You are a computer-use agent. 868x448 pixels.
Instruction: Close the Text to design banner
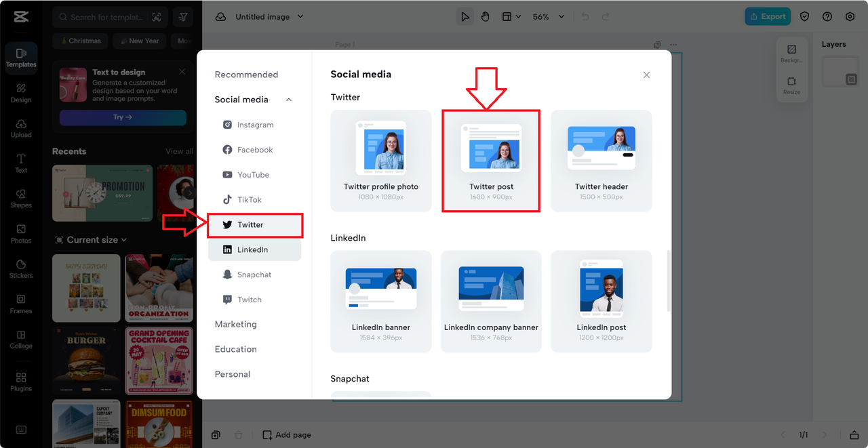tap(182, 72)
